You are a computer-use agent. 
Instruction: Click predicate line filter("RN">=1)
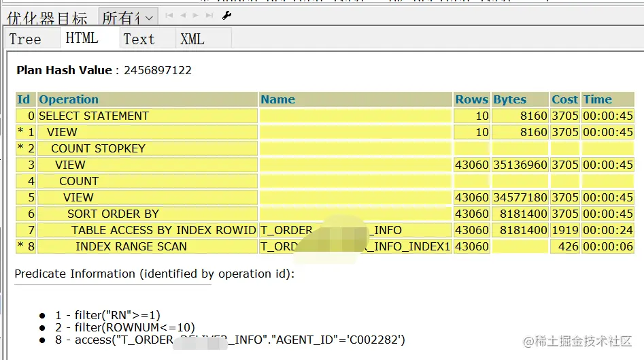coord(107,315)
